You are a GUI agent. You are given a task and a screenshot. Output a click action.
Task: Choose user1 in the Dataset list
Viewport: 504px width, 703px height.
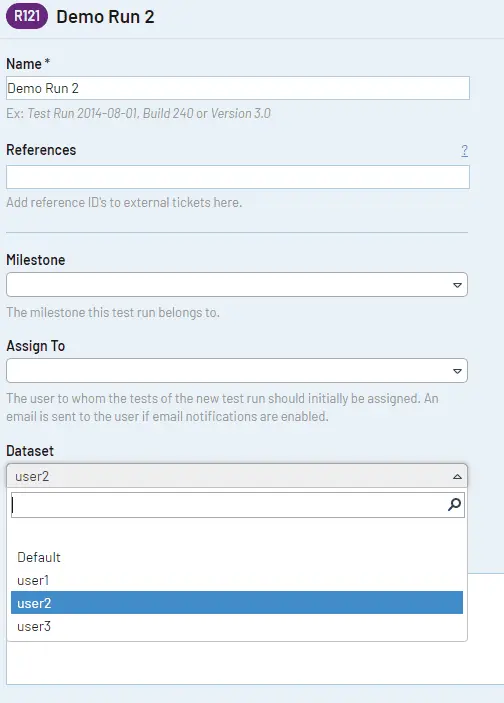(x=237, y=580)
